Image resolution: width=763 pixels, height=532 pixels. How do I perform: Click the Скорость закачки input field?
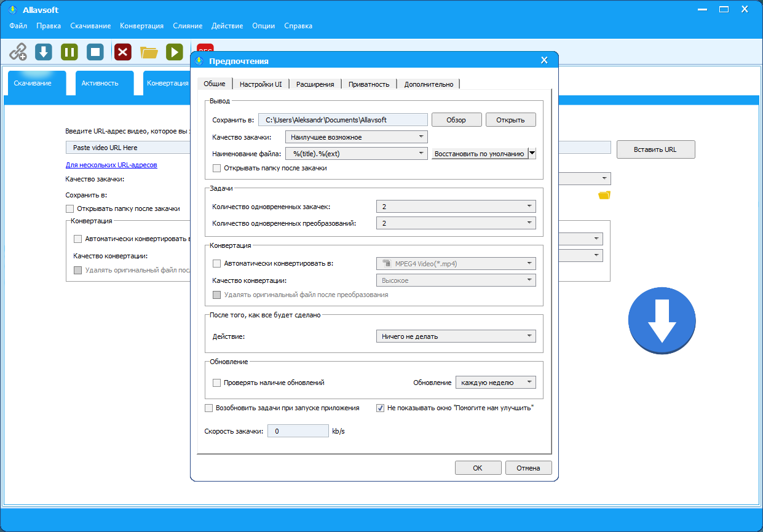(298, 431)
